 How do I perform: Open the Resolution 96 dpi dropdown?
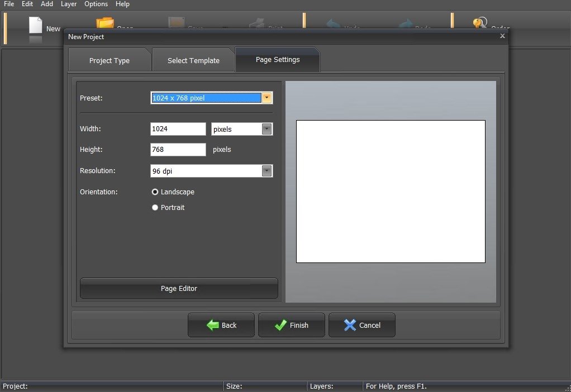212,171
